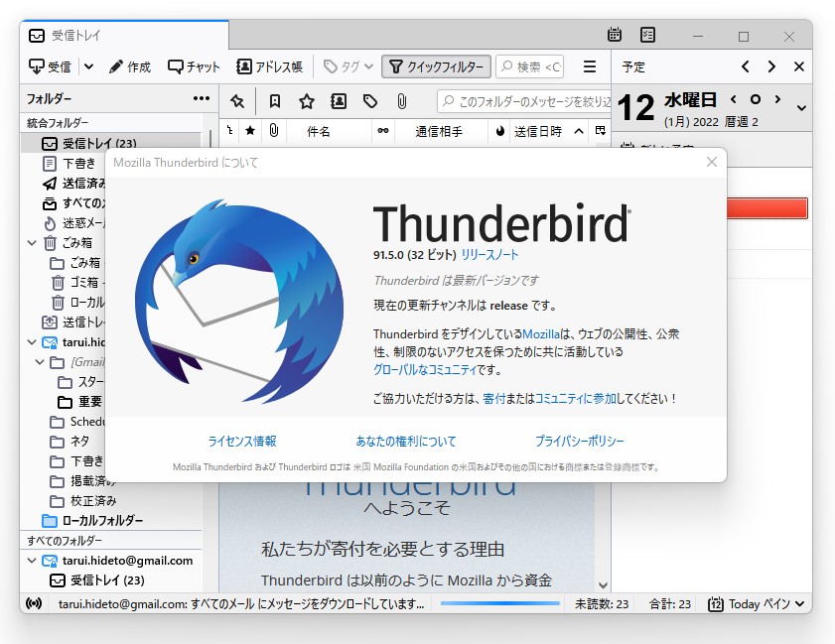Click the message filter search field

(x=516, y=100)
